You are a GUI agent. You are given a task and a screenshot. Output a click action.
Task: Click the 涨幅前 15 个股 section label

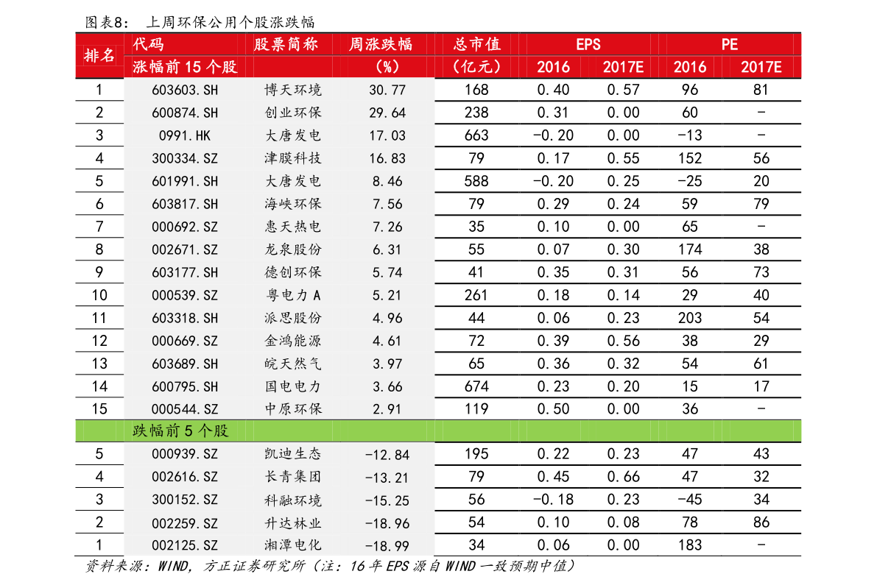pyautogui.click(x=185, y=67)
